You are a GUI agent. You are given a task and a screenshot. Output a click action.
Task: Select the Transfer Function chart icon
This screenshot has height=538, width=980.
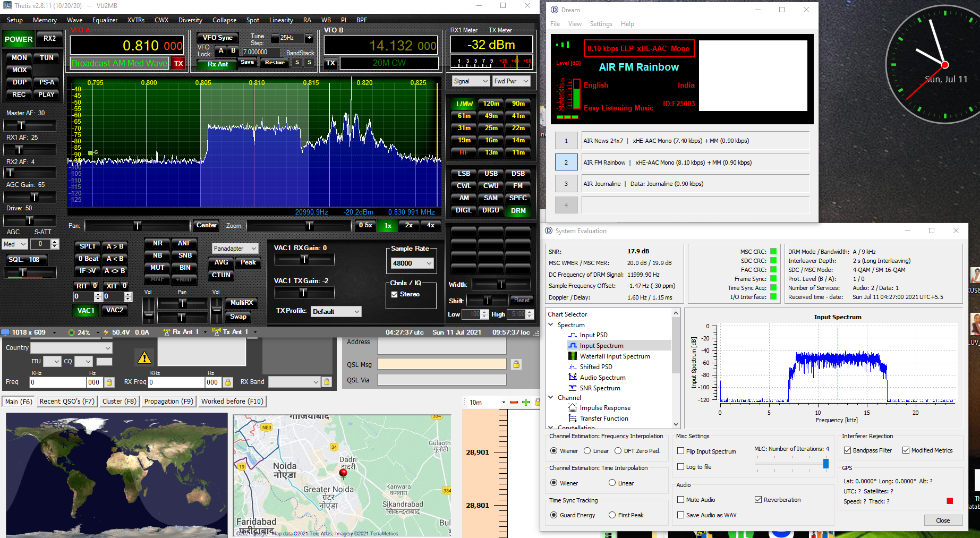click(x=573, y=419)
